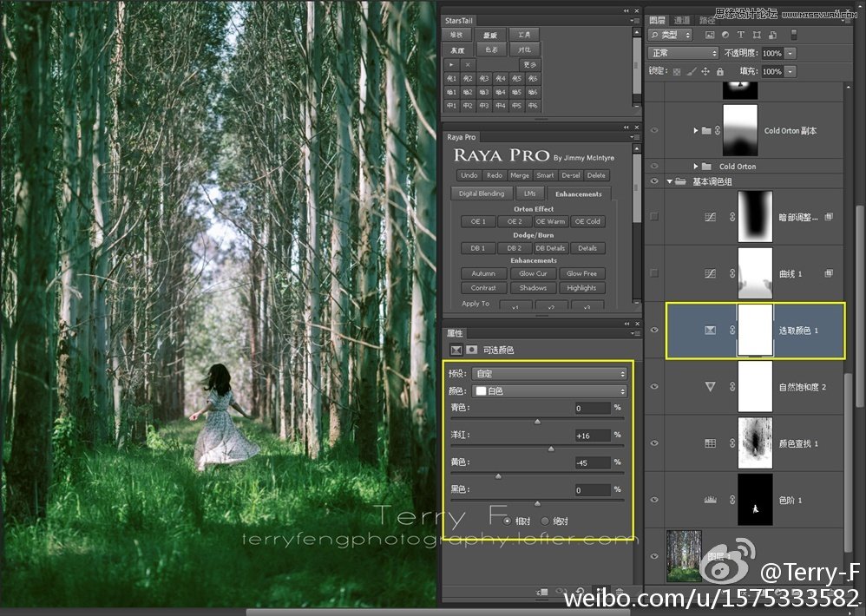Lock image pixels brush icon

point(691,72)
